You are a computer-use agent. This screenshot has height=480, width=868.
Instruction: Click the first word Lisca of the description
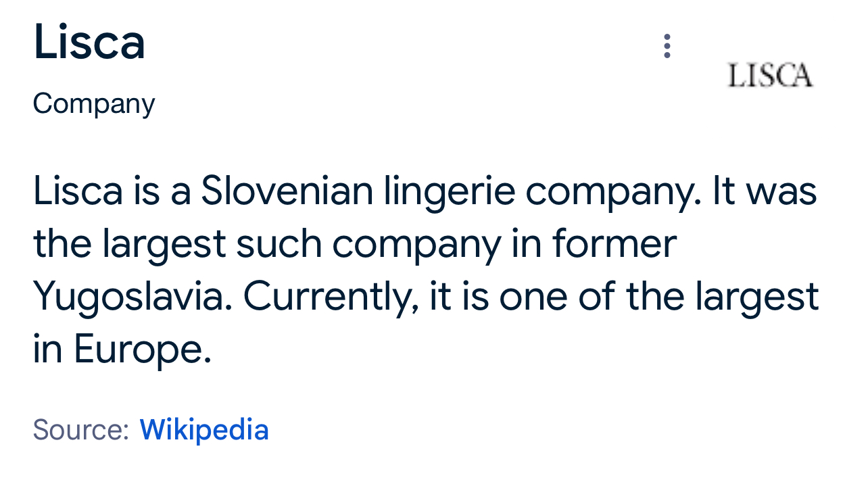[x=78, y=191]
